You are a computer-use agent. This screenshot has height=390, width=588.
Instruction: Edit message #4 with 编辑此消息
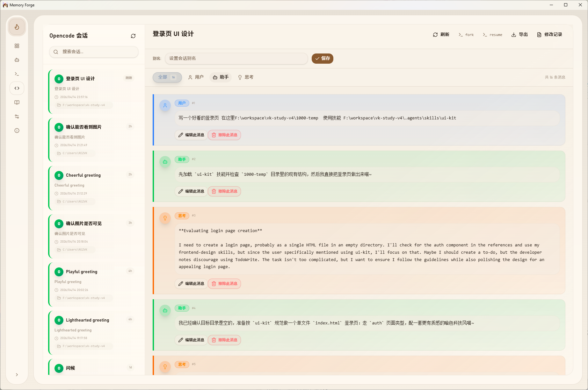pos(191,340)
